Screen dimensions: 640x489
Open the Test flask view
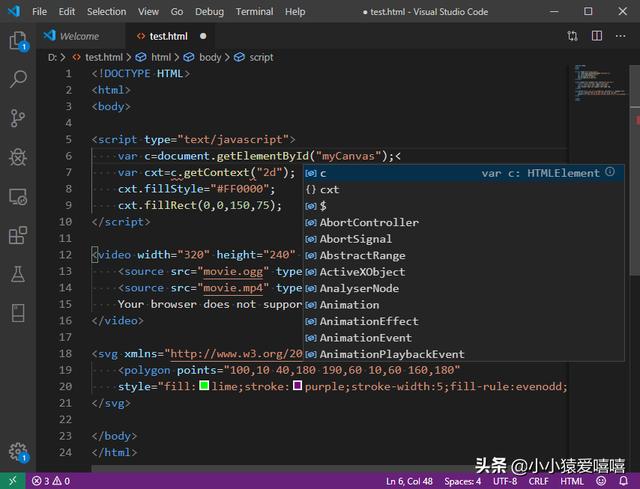[x=18, y=274]
